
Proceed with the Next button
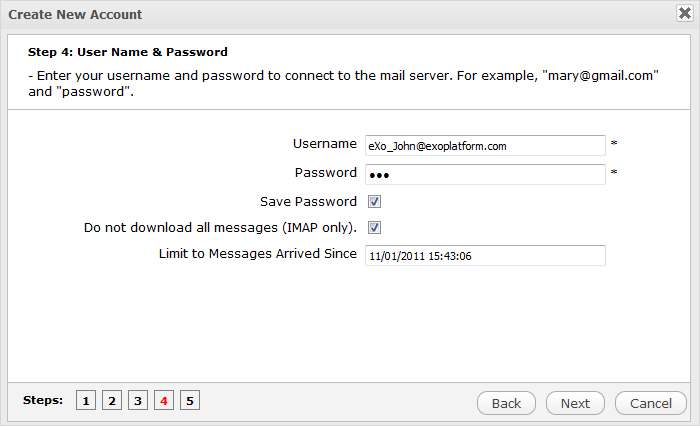pos(575,403)
